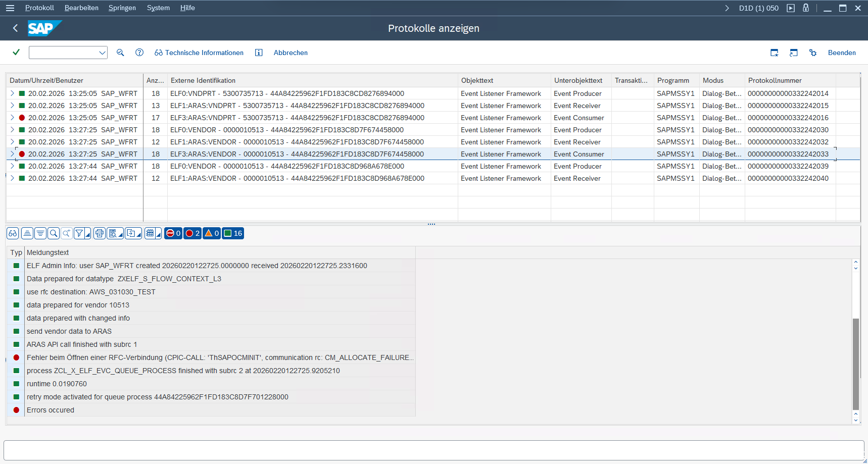
Task: Open details with the glasses icon
Action: click(12, 233)
